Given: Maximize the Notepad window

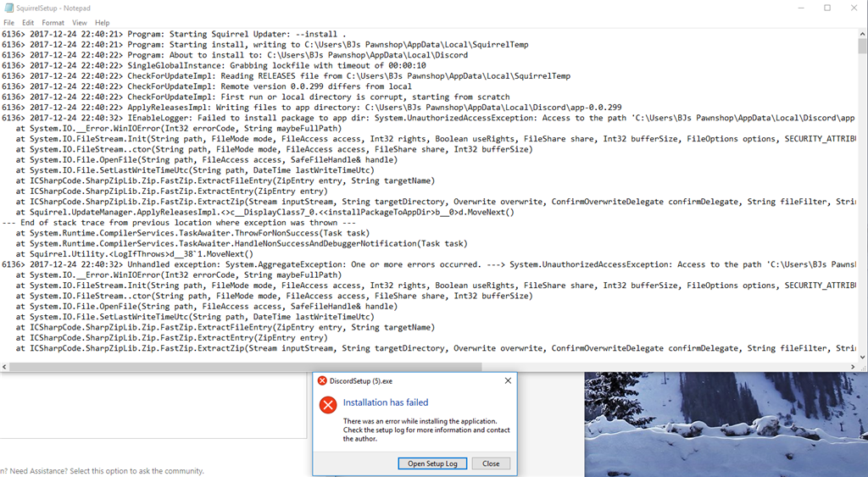Looking at the screenshot, I should tap(827, 8).
